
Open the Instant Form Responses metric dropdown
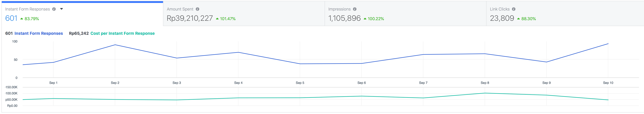click(62, 9)
